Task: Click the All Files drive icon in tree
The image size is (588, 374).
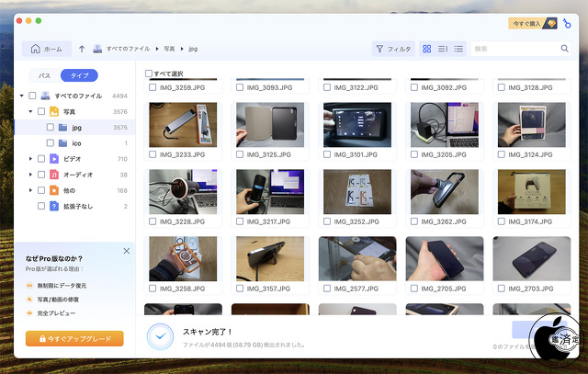Action: tap(45, 96)
